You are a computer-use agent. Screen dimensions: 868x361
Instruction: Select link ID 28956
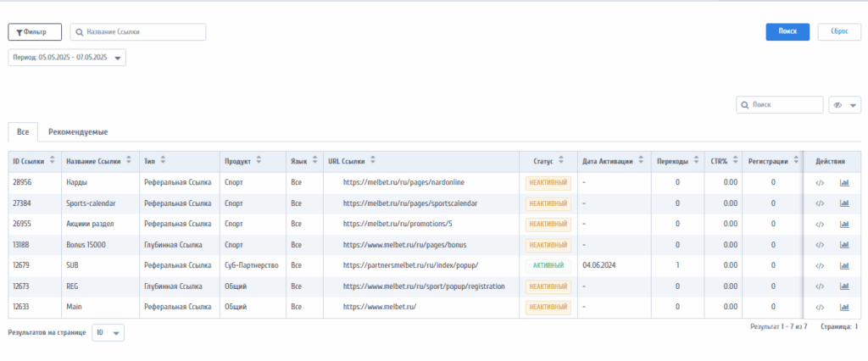(x=21, y=183)
